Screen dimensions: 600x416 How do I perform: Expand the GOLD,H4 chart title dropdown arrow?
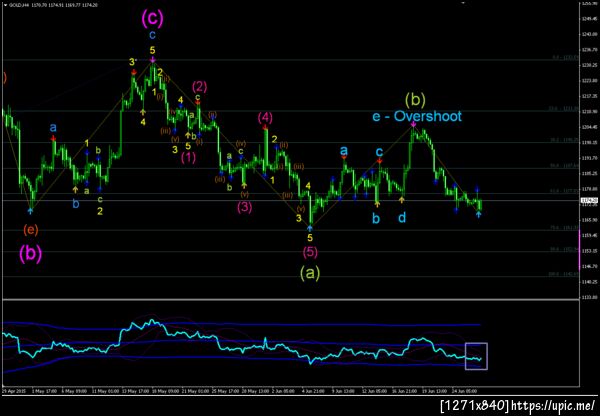tap(5, 5)
